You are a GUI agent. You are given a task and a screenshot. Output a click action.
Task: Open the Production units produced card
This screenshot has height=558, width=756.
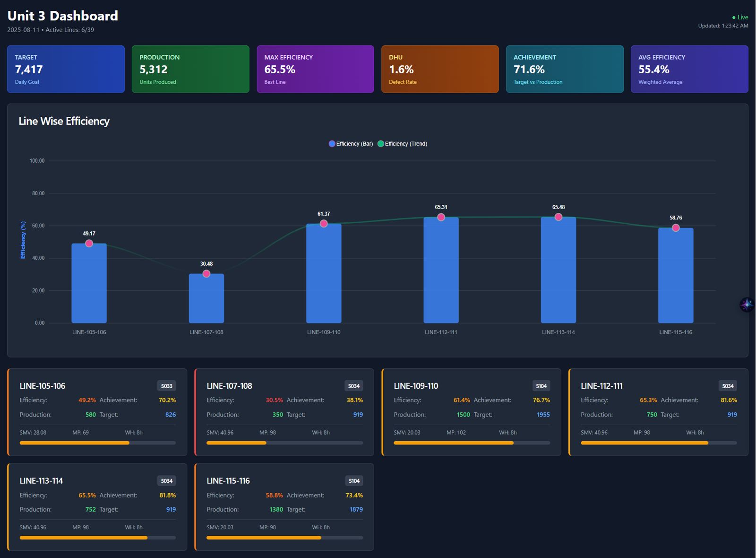click(x=190, y=69)
